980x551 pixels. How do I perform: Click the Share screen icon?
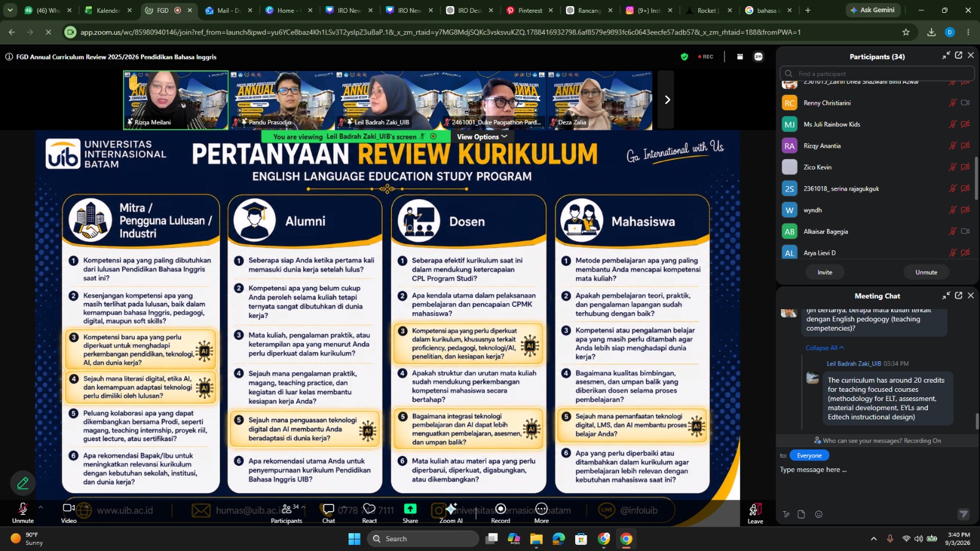coord(410,513)
